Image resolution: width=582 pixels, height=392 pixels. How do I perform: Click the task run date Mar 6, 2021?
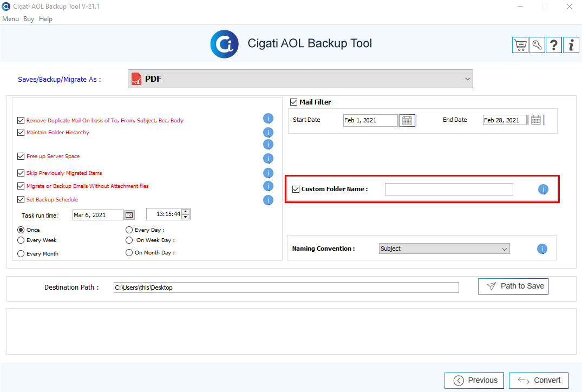coord(98,215)
